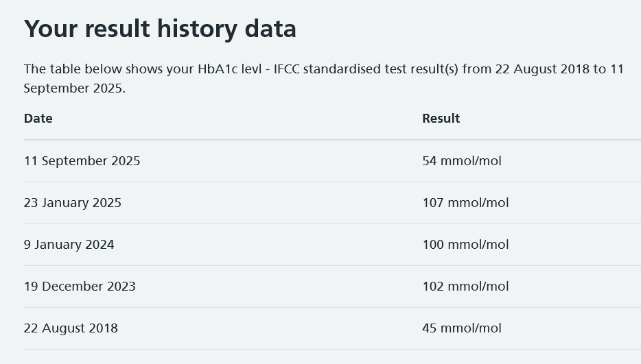
Task: Click the "Your result history data" heading
Action: [160, 29]
